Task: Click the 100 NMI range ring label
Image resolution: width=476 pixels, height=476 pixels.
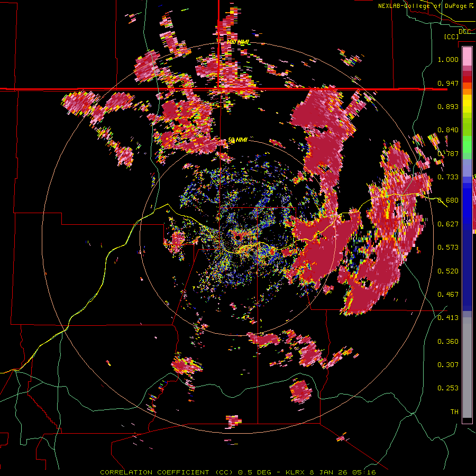Action: [x=239, y=42]
